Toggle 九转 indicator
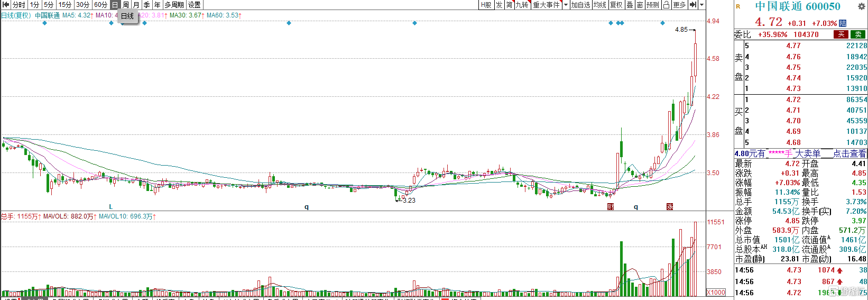Screen dimensions: 868x300 coord(522,5)
